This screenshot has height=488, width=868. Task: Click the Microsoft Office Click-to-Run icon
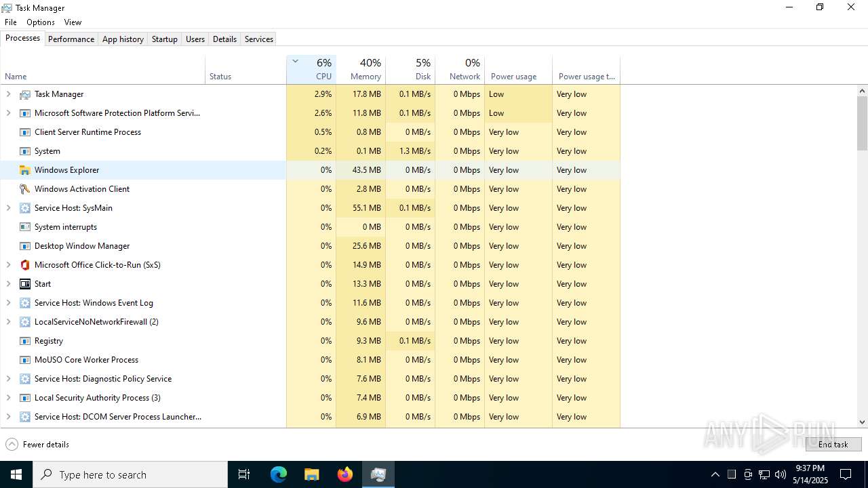coord(25,265)
